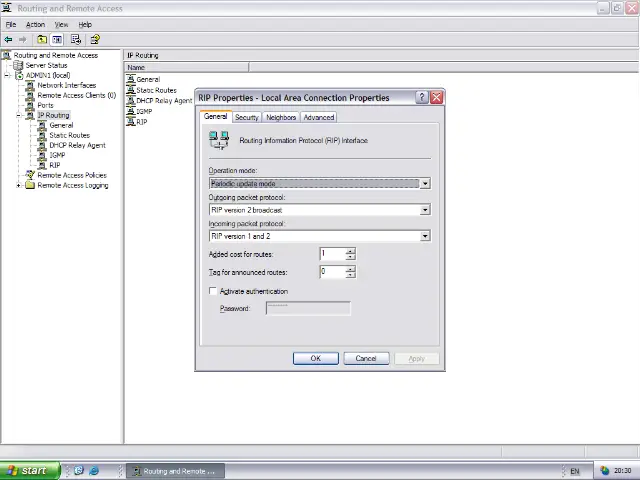The width and height of the screenshot is (640, 480).
Task: Click the Server Status icon in tree
Action: pyautogui.click(x=18, y=65)
